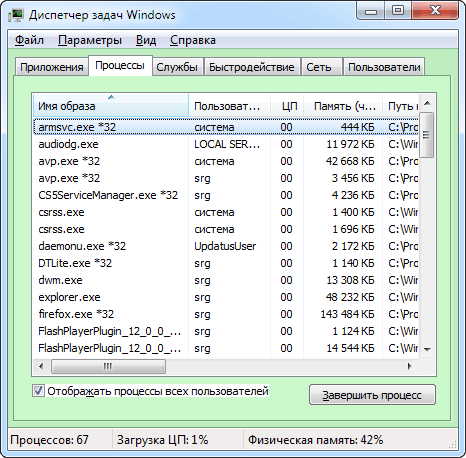Click the vertical scrollbar down arrow
466x458 pixels.
(427, 350)
